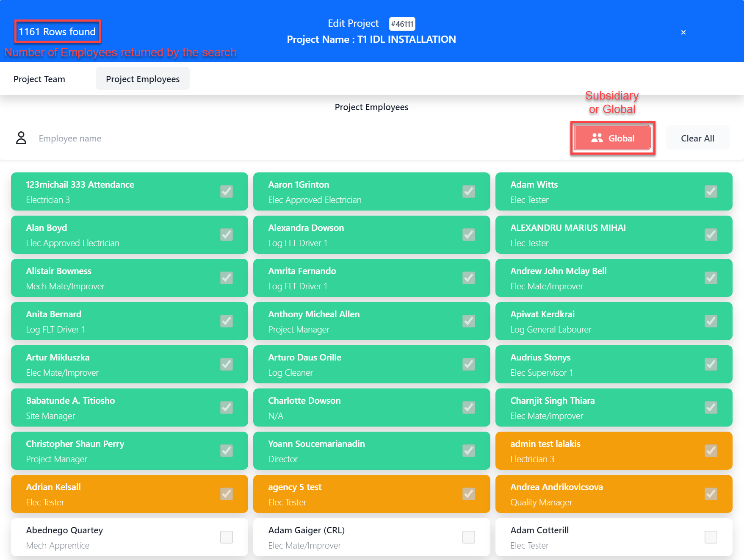Uncheck admin test lalakis checkbox
The height and width of the screenshot is (560, 744).
click(x=711, y=451)
